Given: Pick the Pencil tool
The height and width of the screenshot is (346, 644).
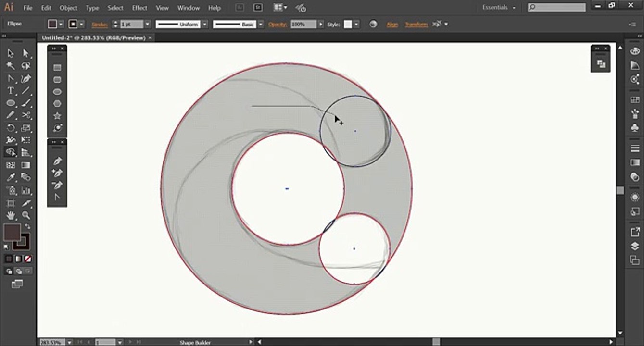Looking at the screenshot, I should tap(11, 115).
